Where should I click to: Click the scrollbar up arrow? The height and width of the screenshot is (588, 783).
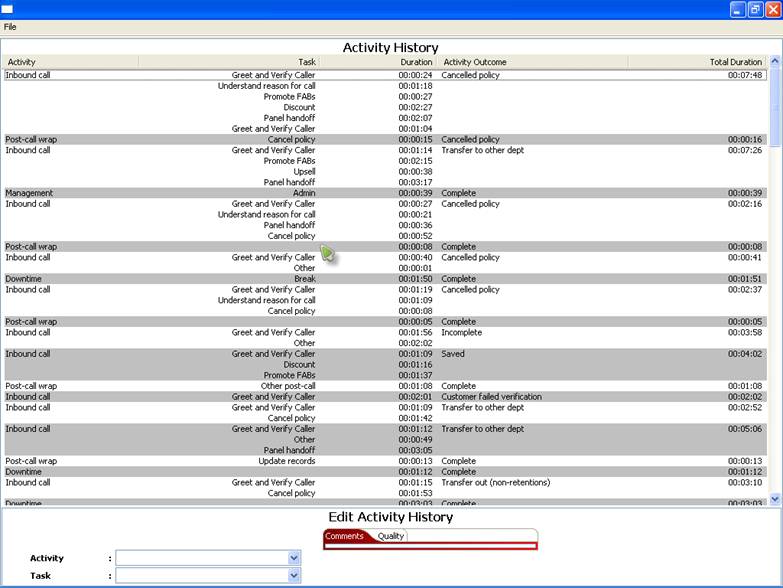point(775,62)
